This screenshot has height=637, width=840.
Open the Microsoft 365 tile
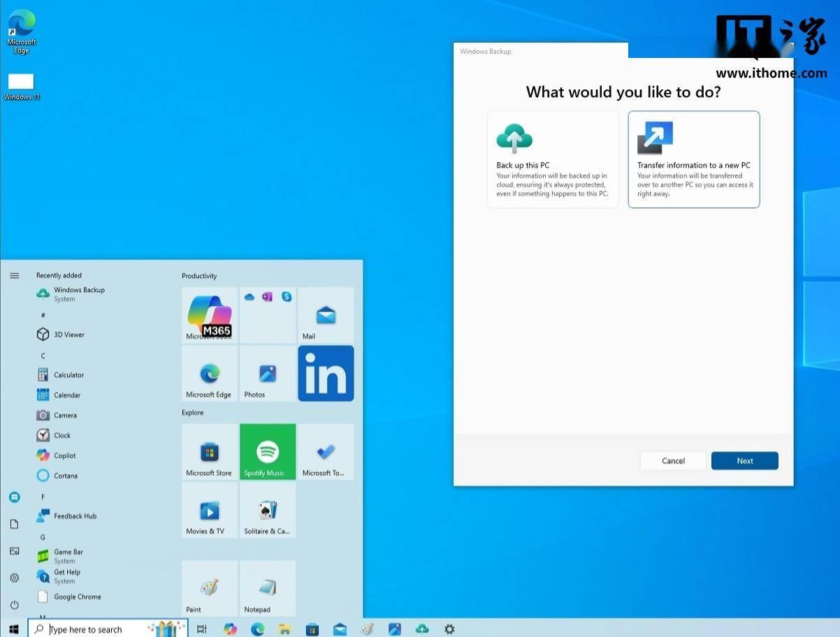coord(210,315)
